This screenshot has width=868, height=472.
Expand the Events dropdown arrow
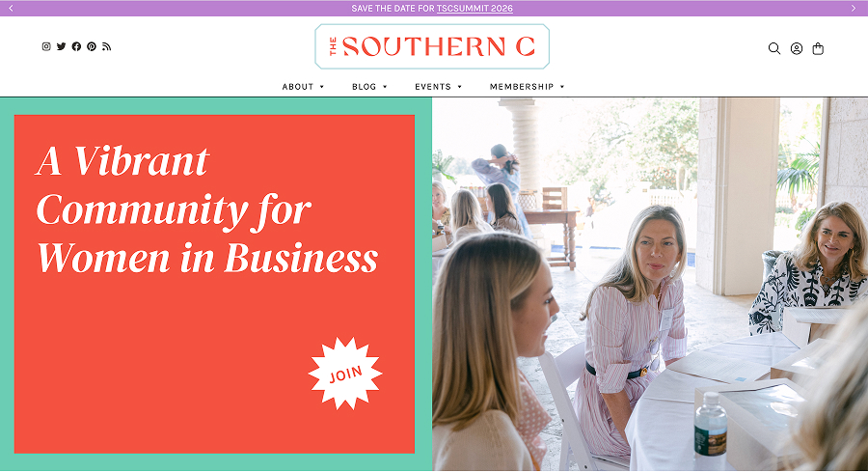(x=459, y=87)
